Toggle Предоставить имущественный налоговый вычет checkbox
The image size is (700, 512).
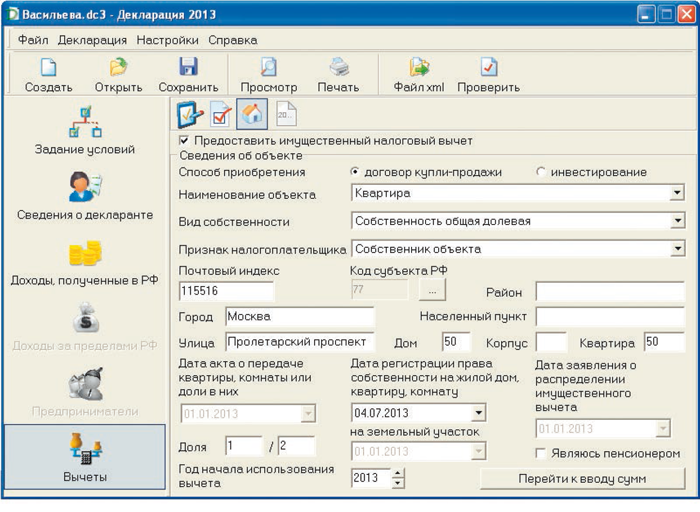pyautogui.click(x=184, y=141)
